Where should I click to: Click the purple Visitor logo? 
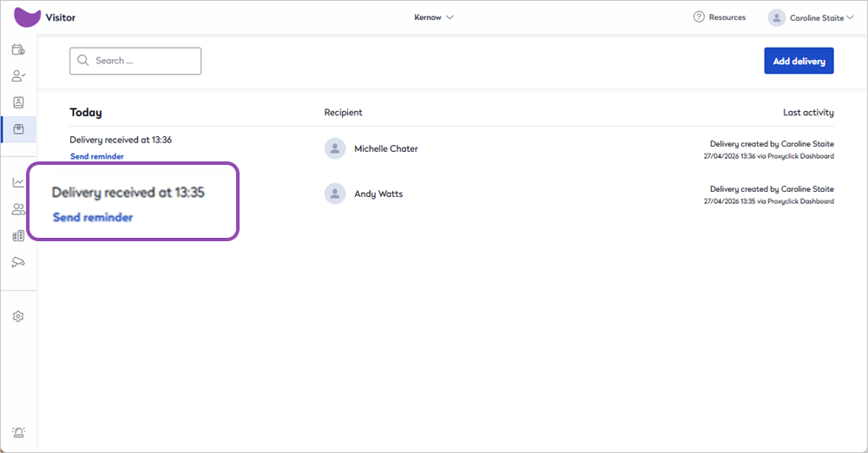pos(27,17)
